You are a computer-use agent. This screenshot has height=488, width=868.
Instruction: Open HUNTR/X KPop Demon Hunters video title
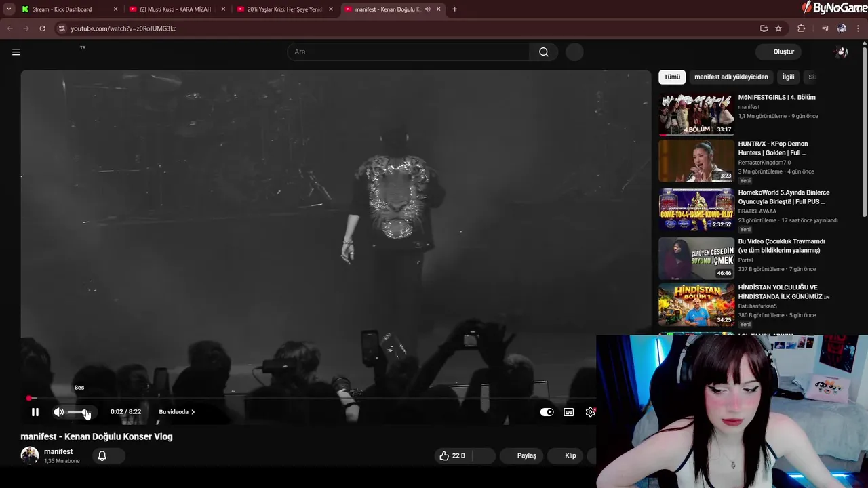coord(773,148)
